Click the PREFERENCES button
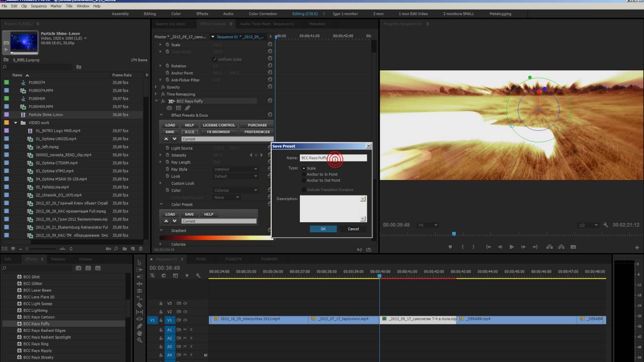This screenshot has width=644, height=362. coord(257,132)
